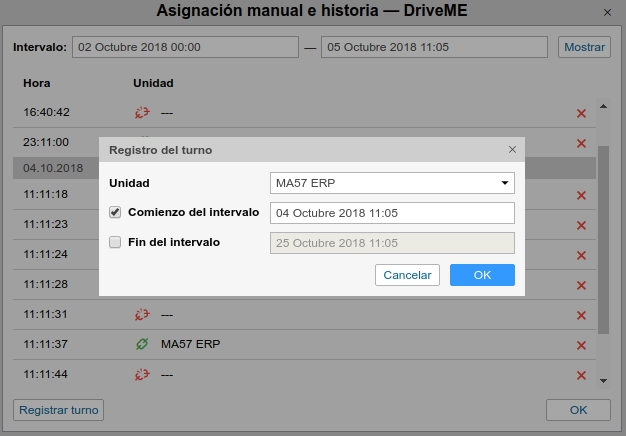Click the unassigned icon in 11:11:44 row
626x436 pixels.
point(142,375)
